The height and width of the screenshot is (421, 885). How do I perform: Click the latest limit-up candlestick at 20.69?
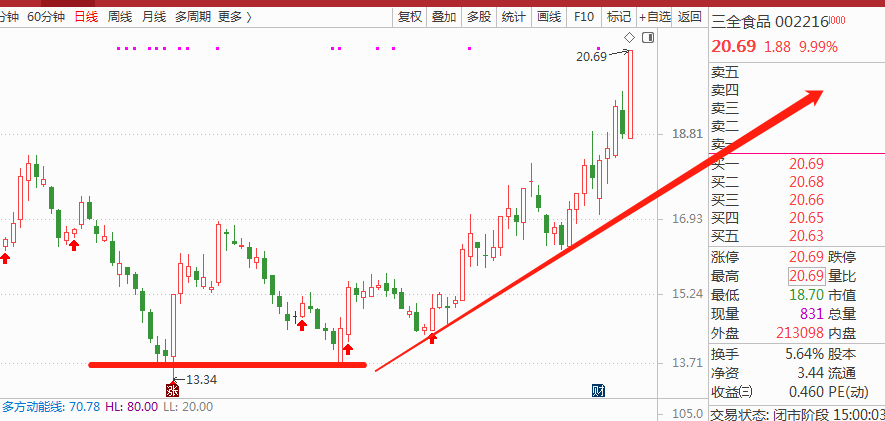[x=630, y=94]
